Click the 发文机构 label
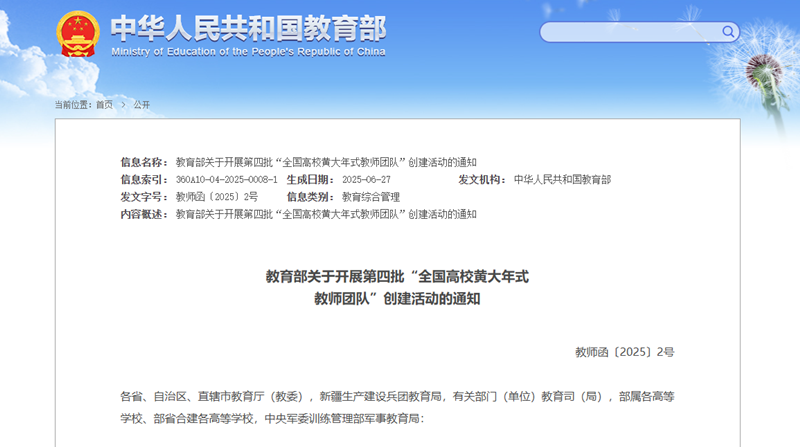This screenshot has width=800, height=447. coord(482,180)
